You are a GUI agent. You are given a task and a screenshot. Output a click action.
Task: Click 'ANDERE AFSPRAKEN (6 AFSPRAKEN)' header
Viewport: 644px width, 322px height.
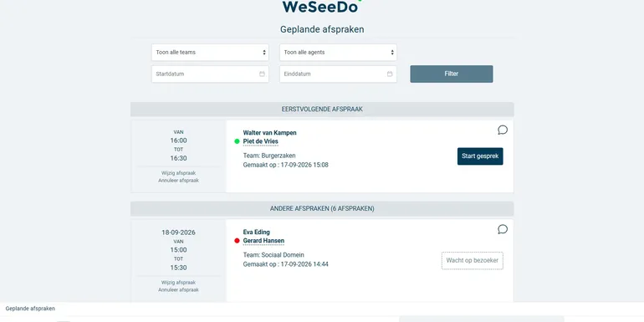(x=322, y=208)
